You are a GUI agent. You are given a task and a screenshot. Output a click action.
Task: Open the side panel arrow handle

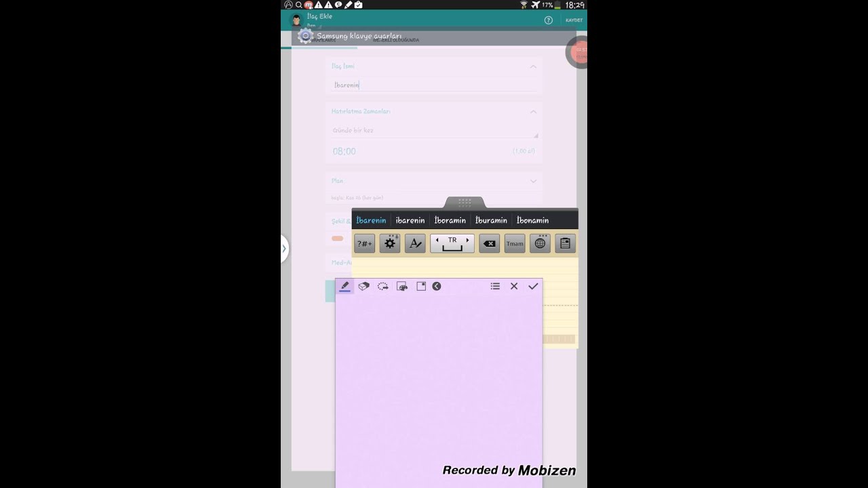pos(284,248)
